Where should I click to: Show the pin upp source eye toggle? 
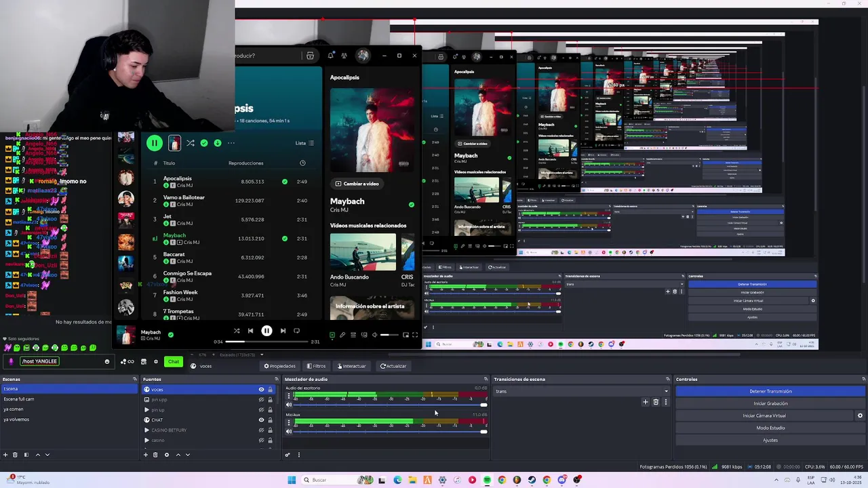[x=261, y=400]
